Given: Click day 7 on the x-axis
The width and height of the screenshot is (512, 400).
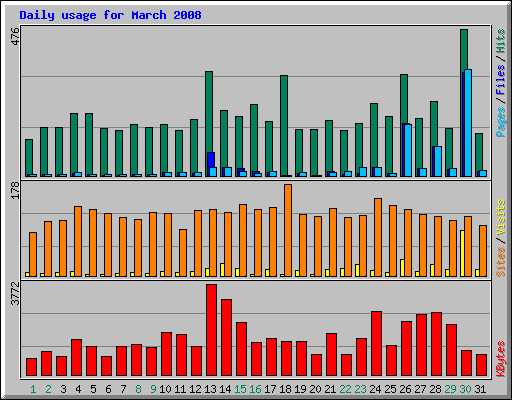Looking at the screenshot, I should 123,389.
